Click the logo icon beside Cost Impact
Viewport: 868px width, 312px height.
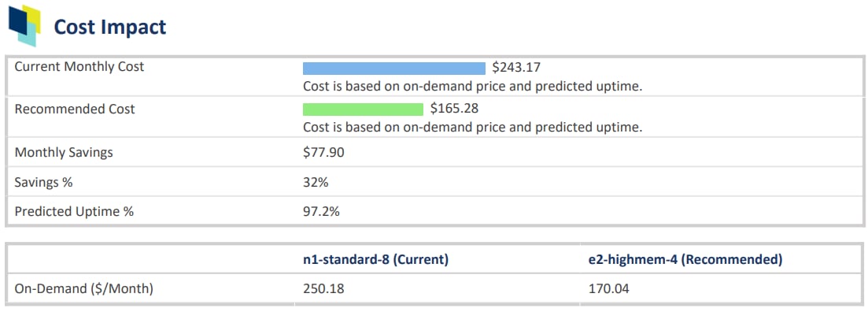pyautogui.click(x=24, y=25)
